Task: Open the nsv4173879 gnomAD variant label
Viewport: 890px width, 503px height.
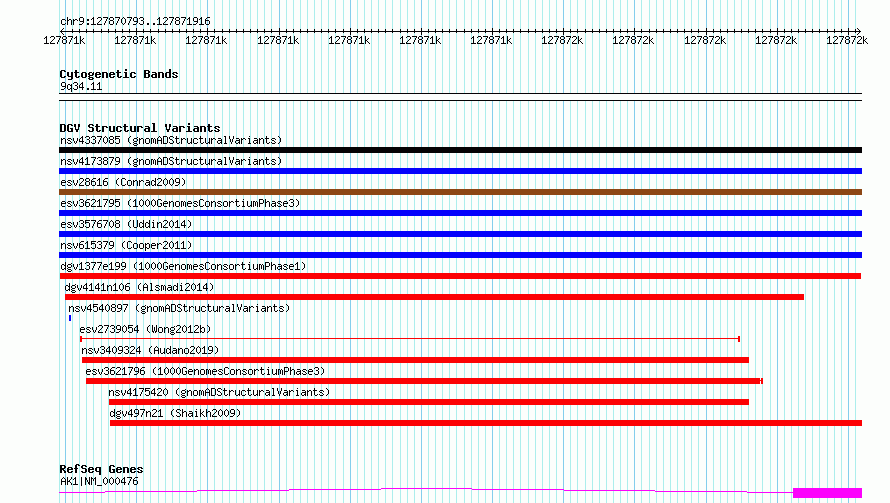Action: pyautogui.click(x=171, y=161)
